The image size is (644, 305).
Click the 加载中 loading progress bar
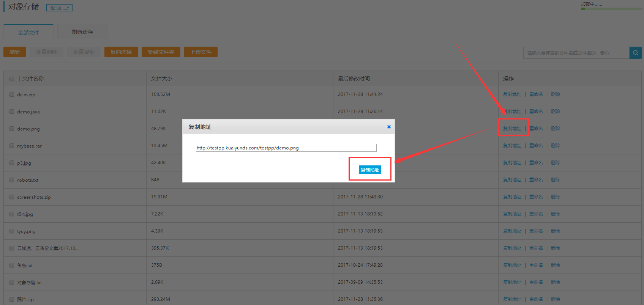coord(611,8)
